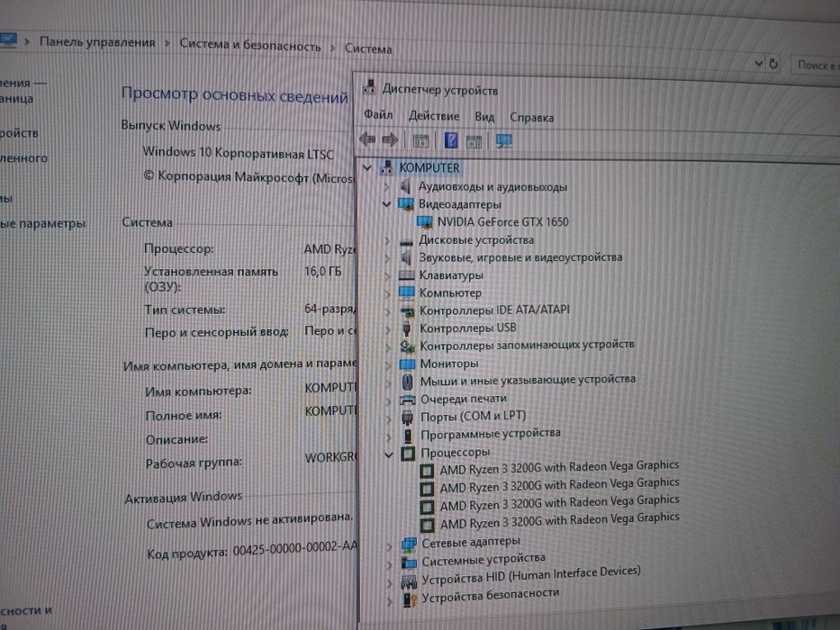The height and width of the screenshot is (630, 840).
Task: Open the Вид menu
Action: click(x=484, y=117)
